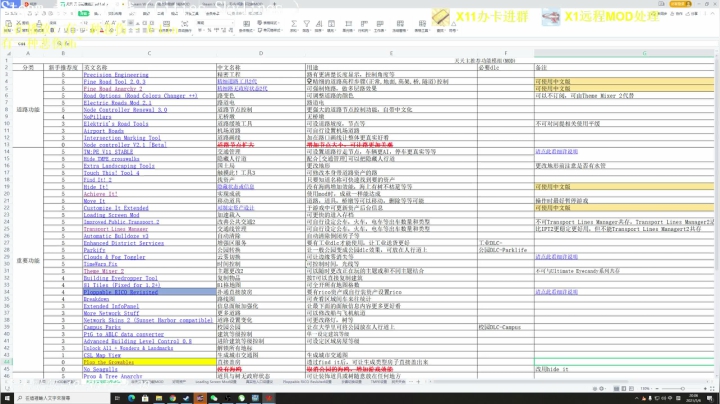Toggle Italic formatting

(x=59, y=30)
